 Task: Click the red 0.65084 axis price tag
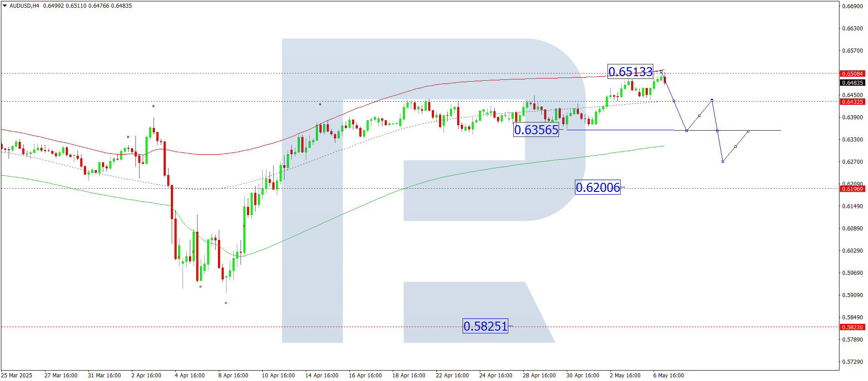click(852, 73)
